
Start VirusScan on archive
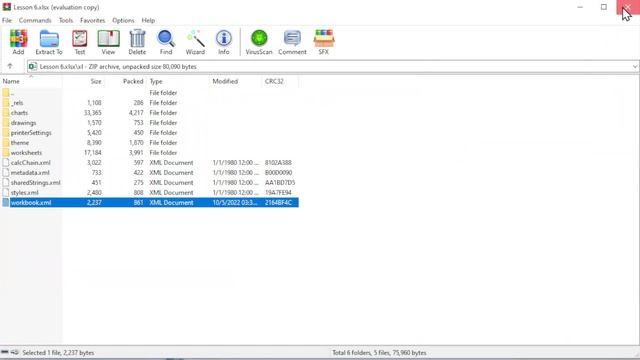click(x=259, y=42)
